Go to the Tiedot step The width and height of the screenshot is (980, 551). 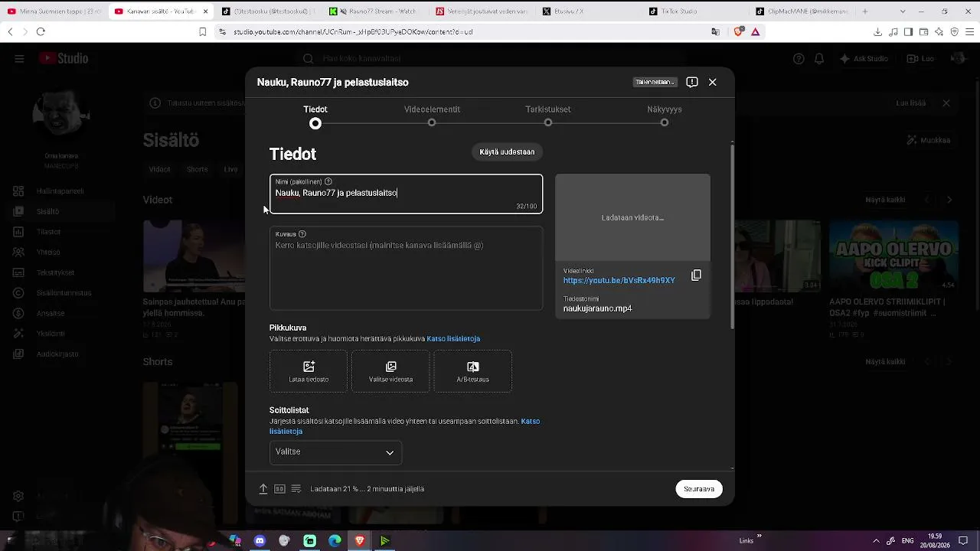point(315,116)
